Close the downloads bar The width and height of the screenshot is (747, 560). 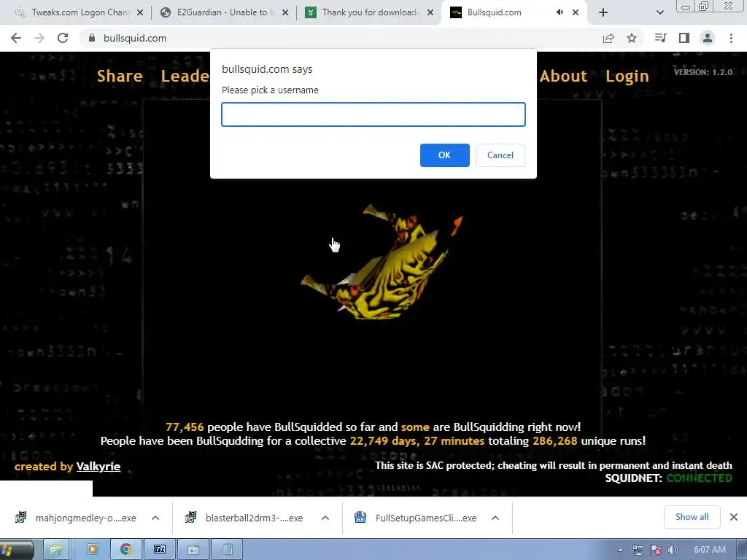click(x=734, y=517)
